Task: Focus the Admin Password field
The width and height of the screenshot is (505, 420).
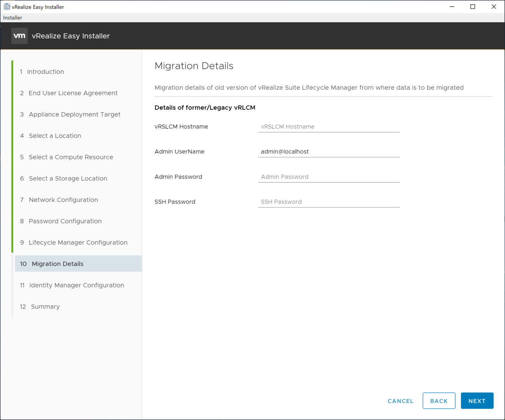Action: pyautogui.click(x=328, y=177)
